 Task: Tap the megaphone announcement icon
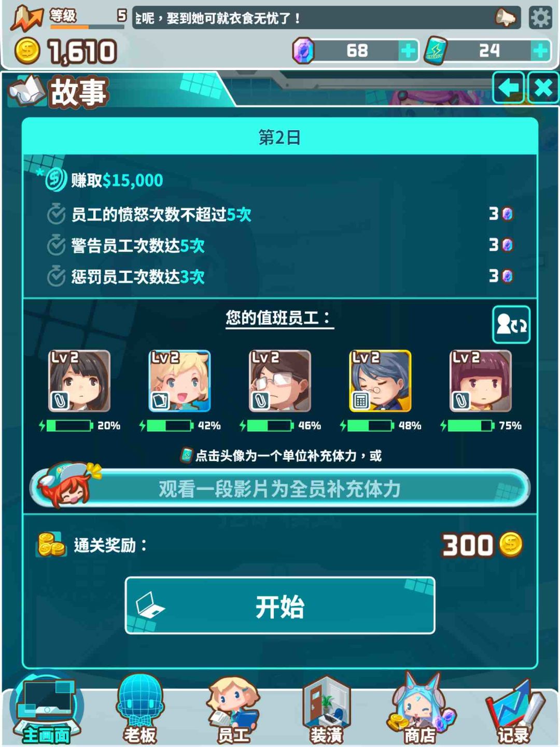click(x=505, y=18)
